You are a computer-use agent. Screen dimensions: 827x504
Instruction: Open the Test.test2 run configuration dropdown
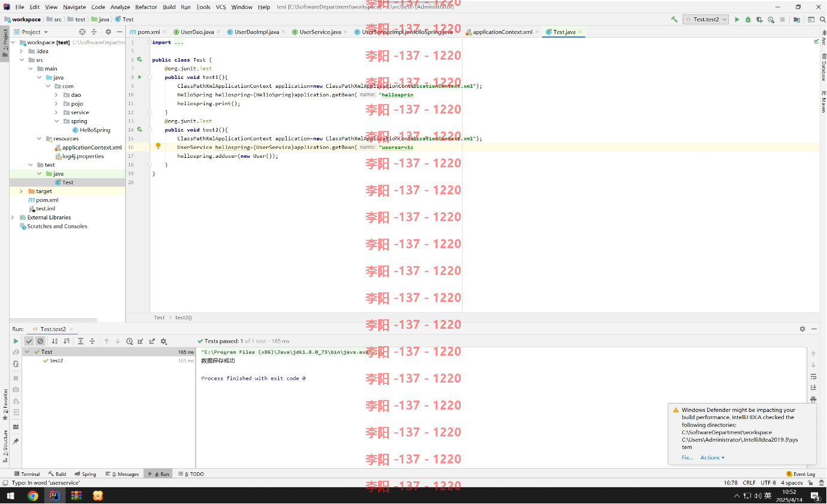click(x=706, y=19)
